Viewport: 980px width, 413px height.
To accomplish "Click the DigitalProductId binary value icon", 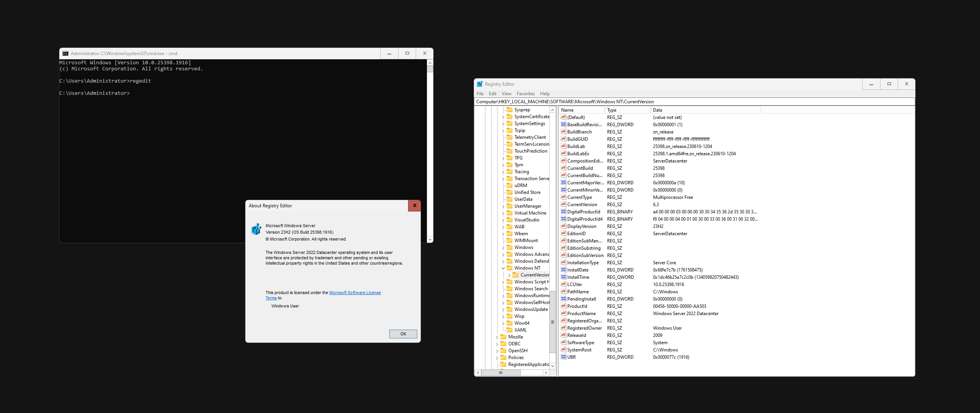I will 563,211.
